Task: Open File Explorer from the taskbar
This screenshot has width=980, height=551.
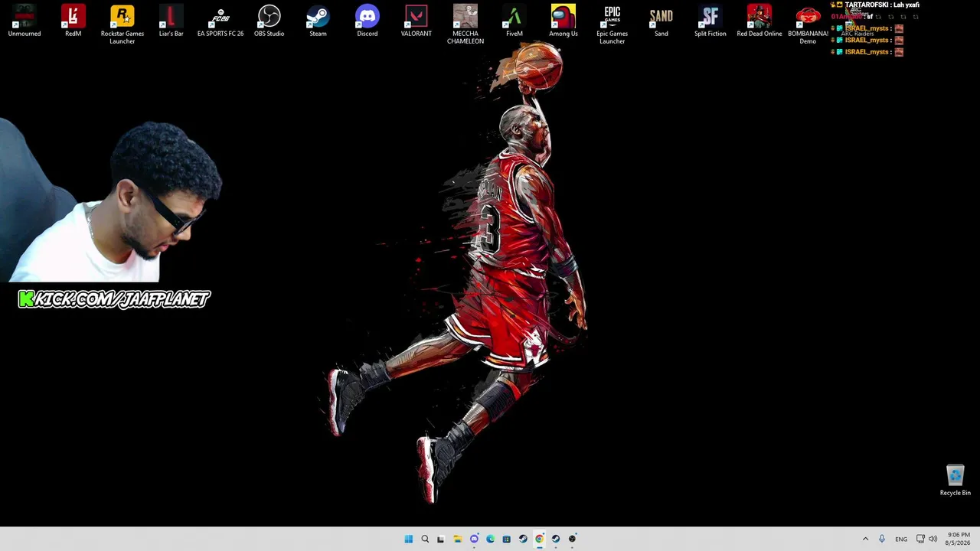Action: click(x=458, y=539)
